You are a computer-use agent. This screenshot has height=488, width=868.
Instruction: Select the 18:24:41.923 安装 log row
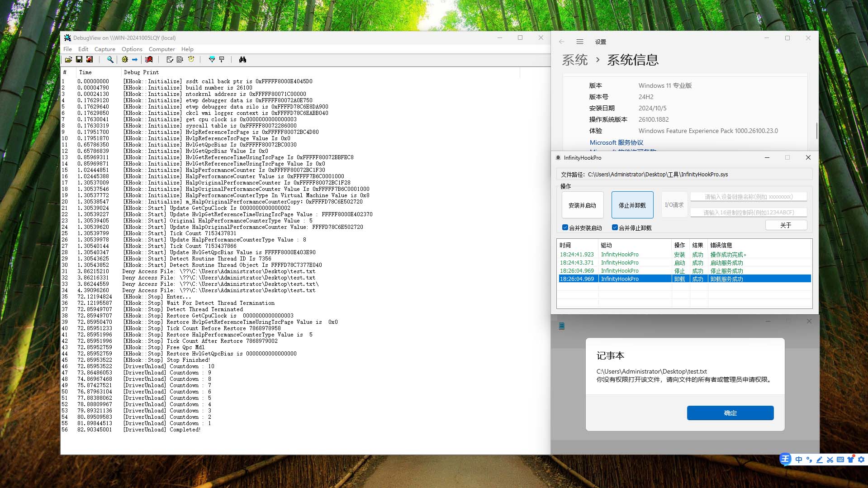click(684, 255)
